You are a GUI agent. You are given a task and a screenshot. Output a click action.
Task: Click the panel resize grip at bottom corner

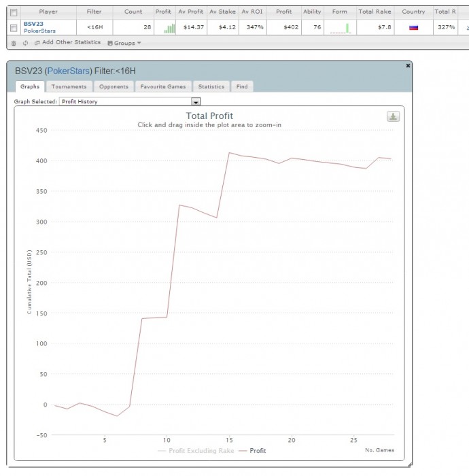coord(410,464)
